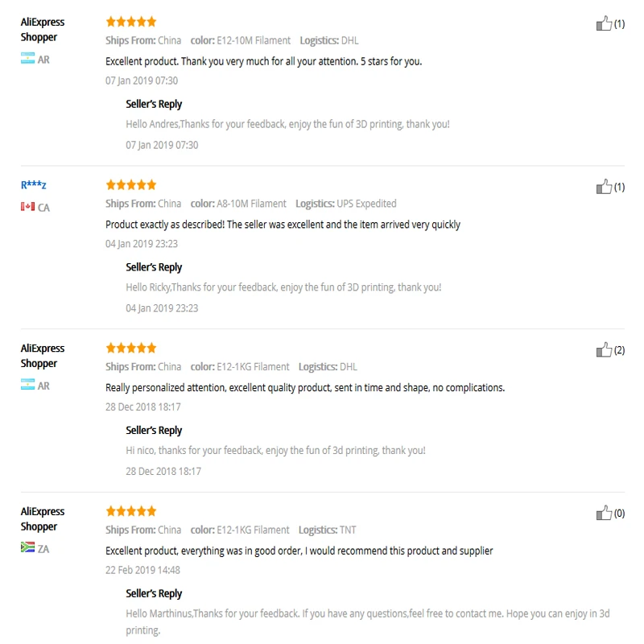Click the star rating on the TNT review
Image resolution: width=644 pixels, height=644 pixels.
click(x=131, y=511)
